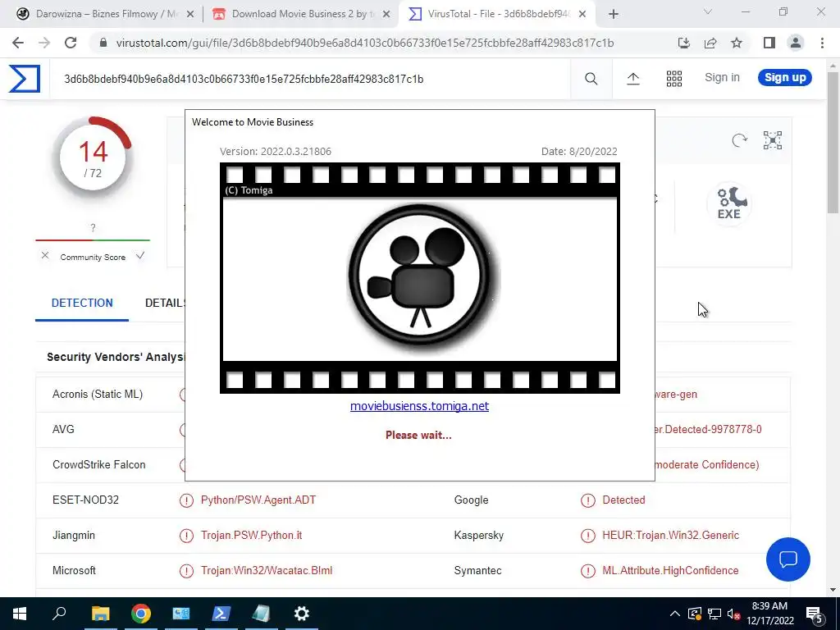Click the share page icon

coord(710,43)
